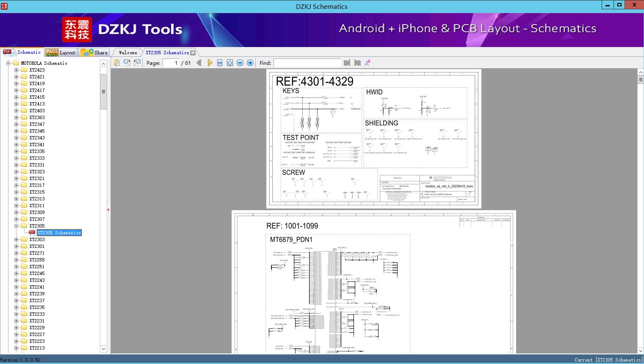Fit whole page in view icon
The image size is (644, 364).
(230, 63)
